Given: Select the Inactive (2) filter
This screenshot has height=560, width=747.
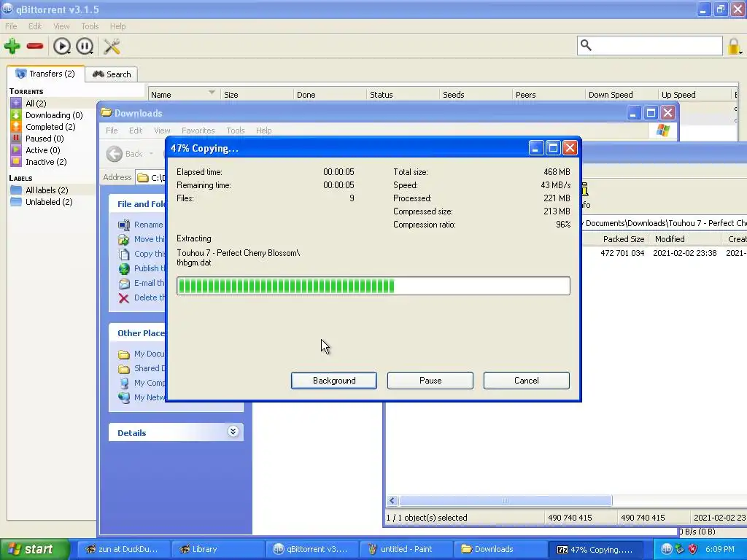Looking at the screenshot, I should 46,162.
